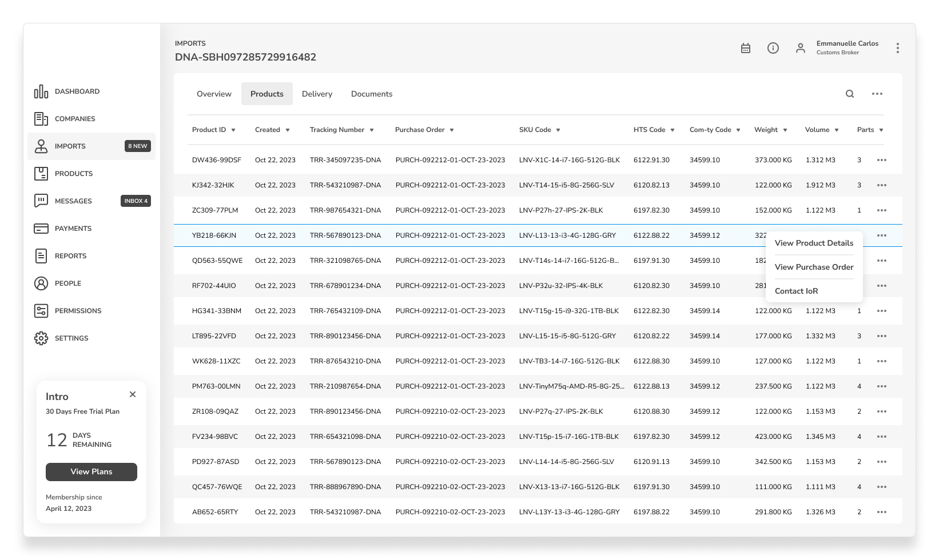Viewport: 939px width, 560px height.
Task: Open row actions for YB218-66KJN
Action: (882, 235)
